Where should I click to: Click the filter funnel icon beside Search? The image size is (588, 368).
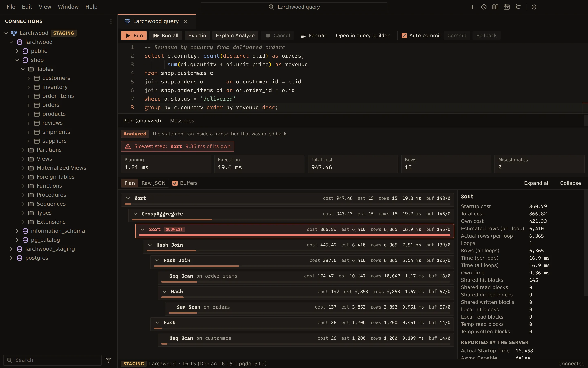109,360
